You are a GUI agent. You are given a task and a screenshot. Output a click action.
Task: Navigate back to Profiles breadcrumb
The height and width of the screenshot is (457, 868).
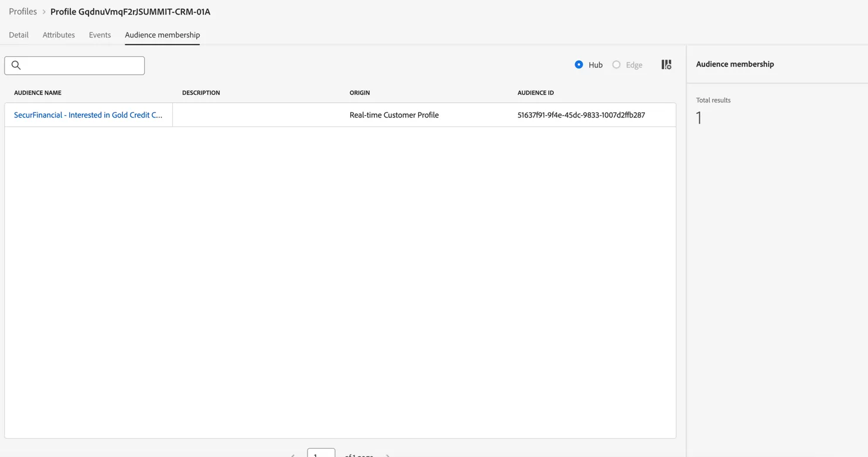pos(23,12)
